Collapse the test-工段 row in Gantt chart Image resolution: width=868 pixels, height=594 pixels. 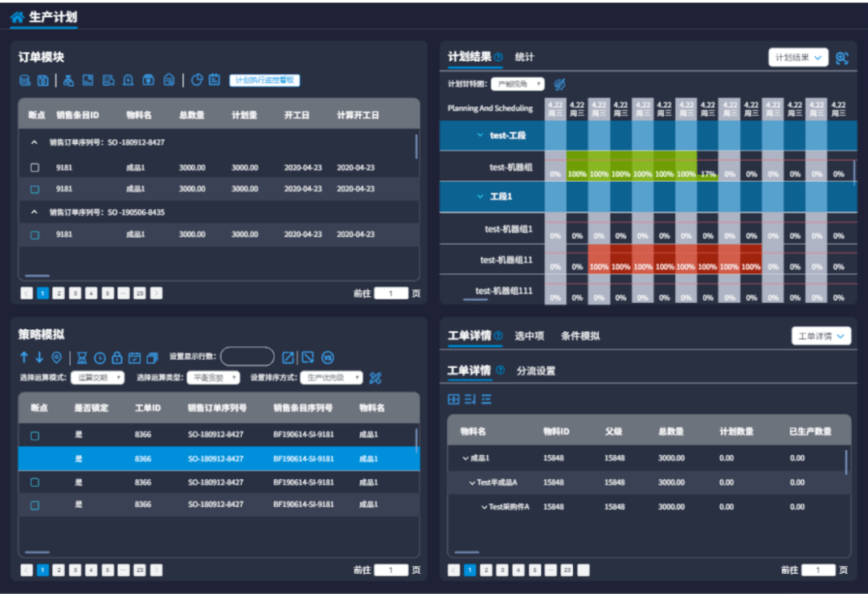tap(480, 135)
